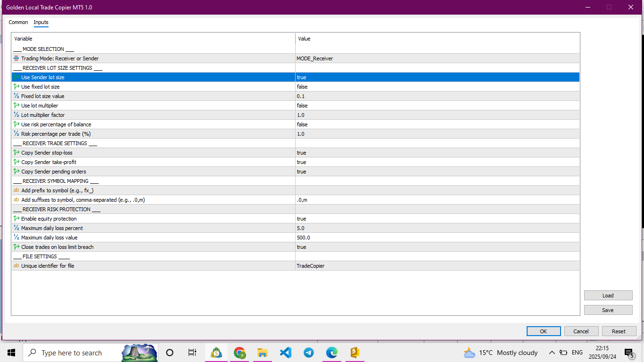Toggle Use risk percentage of balance value
The image size is (644, 362).
[x=438, y=124]
